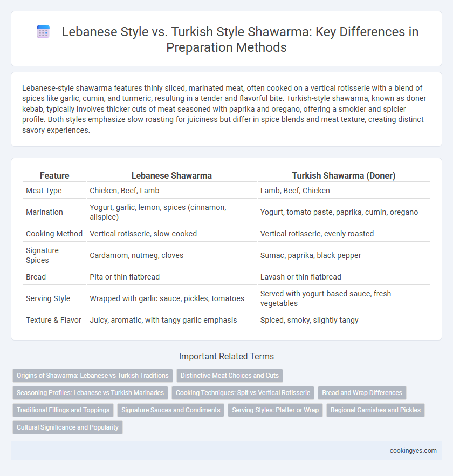
Task: Select the 'Marination' row label
Action: pos(44,212)
